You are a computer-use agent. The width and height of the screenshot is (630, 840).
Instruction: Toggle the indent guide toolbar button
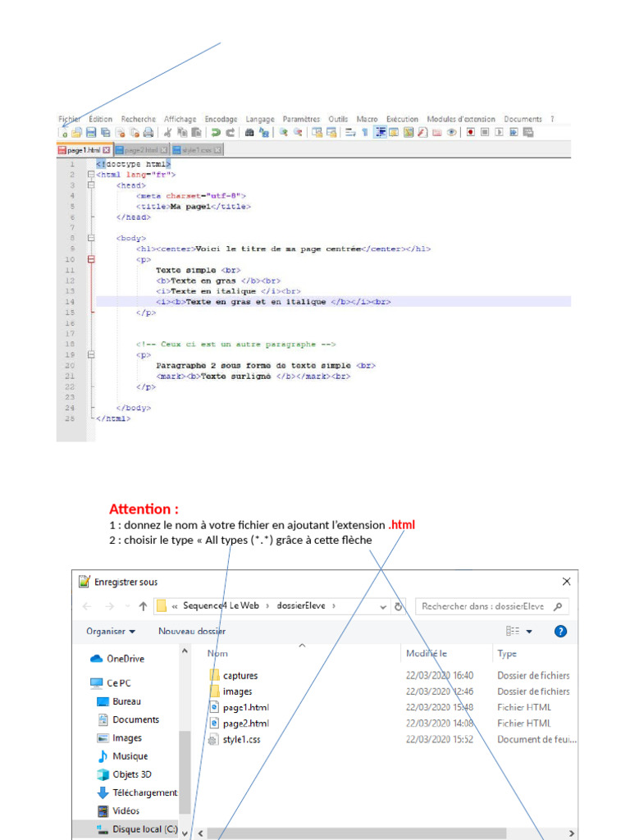coord(381,132)
